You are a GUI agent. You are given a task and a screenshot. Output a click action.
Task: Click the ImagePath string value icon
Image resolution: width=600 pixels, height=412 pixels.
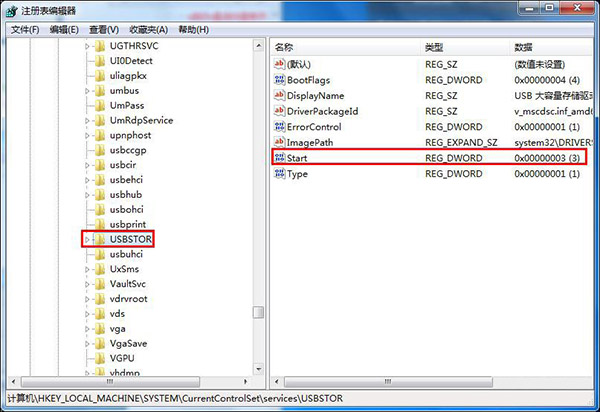click(280, 142)
